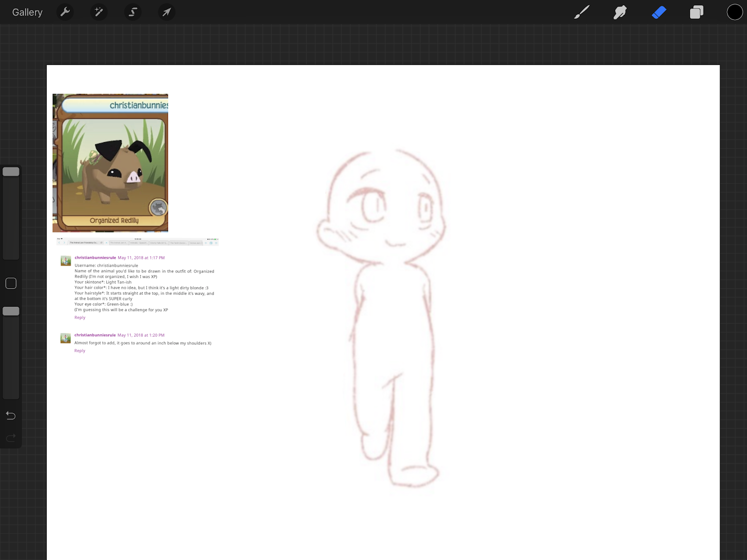Activate the Selection tool
This screenshot has height=560, width=747.
click(x=133, y=12)
